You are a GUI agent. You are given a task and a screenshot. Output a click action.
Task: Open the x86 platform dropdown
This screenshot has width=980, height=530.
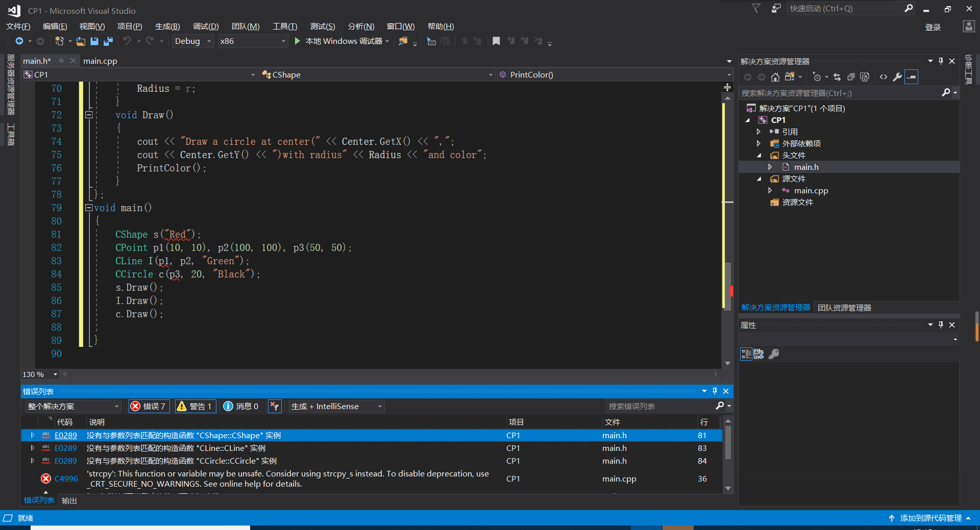(253, 41)
